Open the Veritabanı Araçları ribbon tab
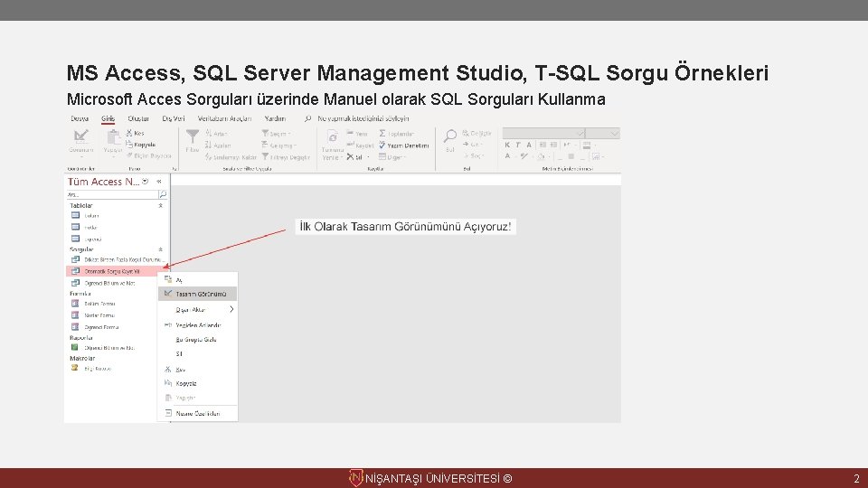Screen dimensions: 868x488 [225, 118]
